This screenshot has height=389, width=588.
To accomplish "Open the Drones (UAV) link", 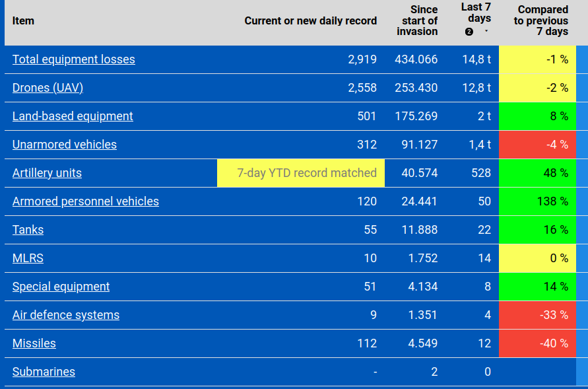I will pos(48,88).
